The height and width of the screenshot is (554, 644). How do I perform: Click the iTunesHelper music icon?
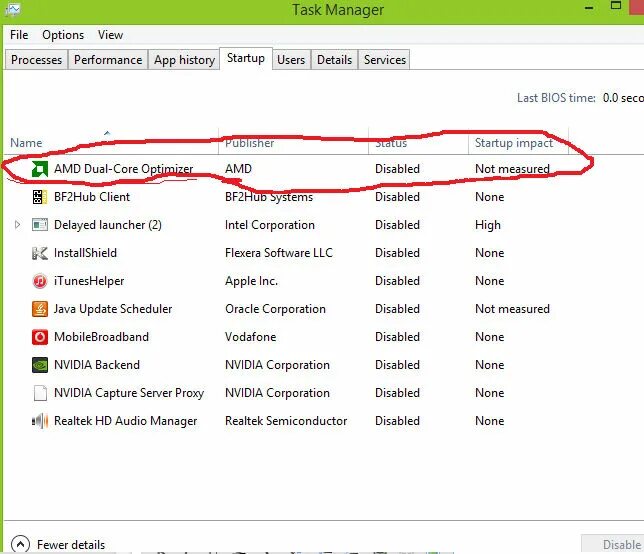tap(40, 281)
